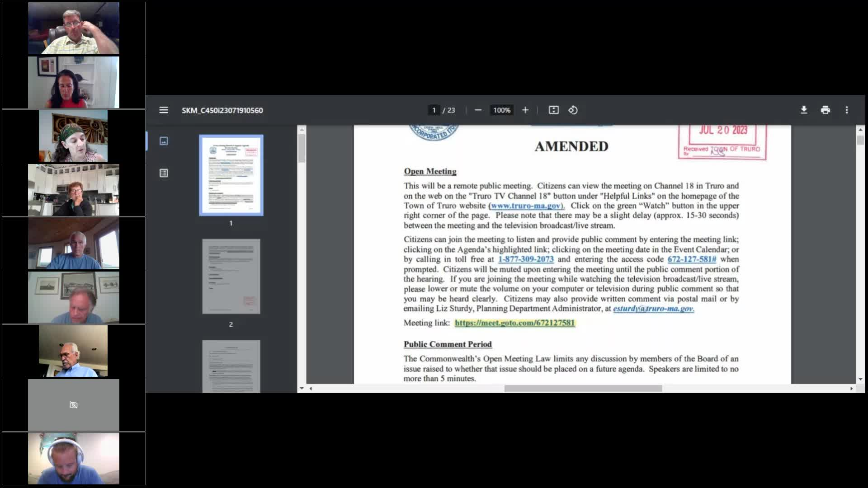Open the www.truro-ma.gov link

[526, 206]
